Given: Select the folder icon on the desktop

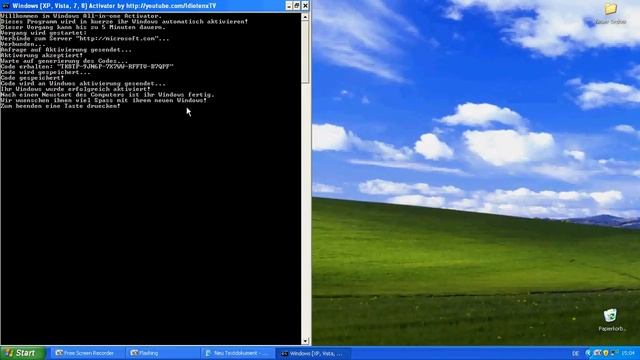Looking at the screenshot, I should 611,13.
